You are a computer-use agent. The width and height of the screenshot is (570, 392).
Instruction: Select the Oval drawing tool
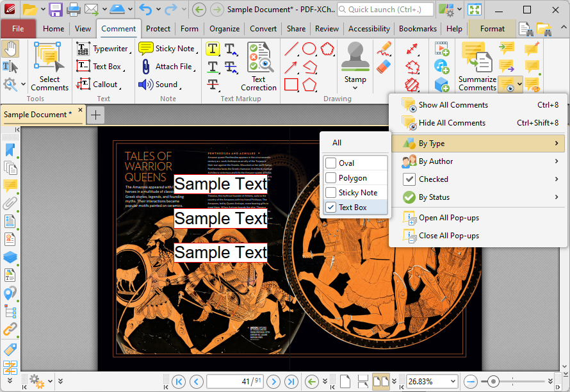pyautogui.click(x=309, y=49)
